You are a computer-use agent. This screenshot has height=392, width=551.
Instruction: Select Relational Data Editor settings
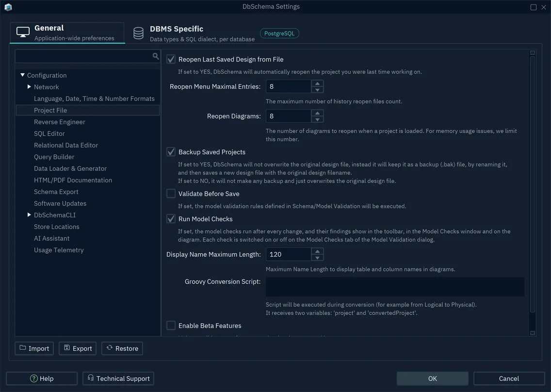click(x=65, y=145)
